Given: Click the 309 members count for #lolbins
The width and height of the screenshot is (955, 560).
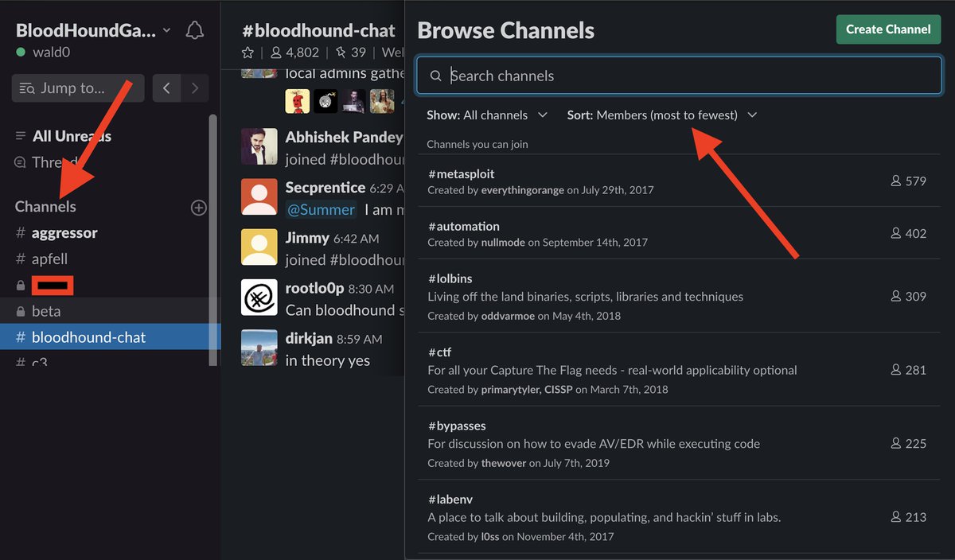Looking at the screenshot, I should [x=909, y=297].
